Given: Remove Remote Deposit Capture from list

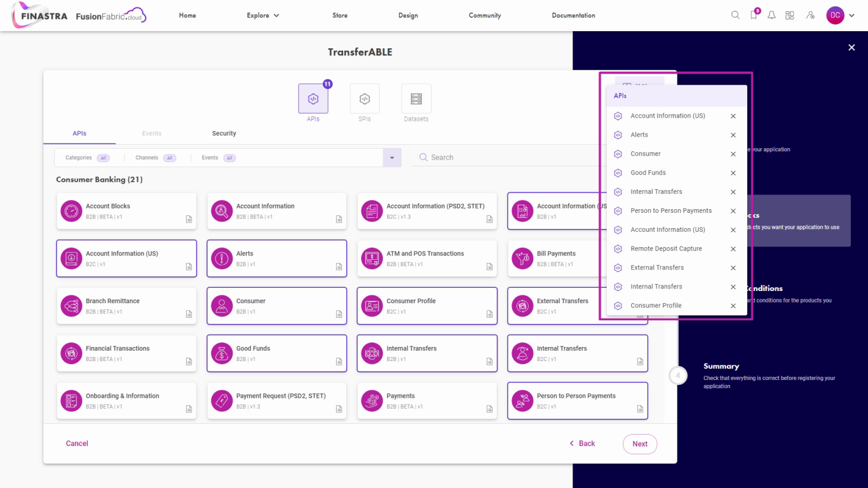Looking at the screenshot, I should click(733, 249).
